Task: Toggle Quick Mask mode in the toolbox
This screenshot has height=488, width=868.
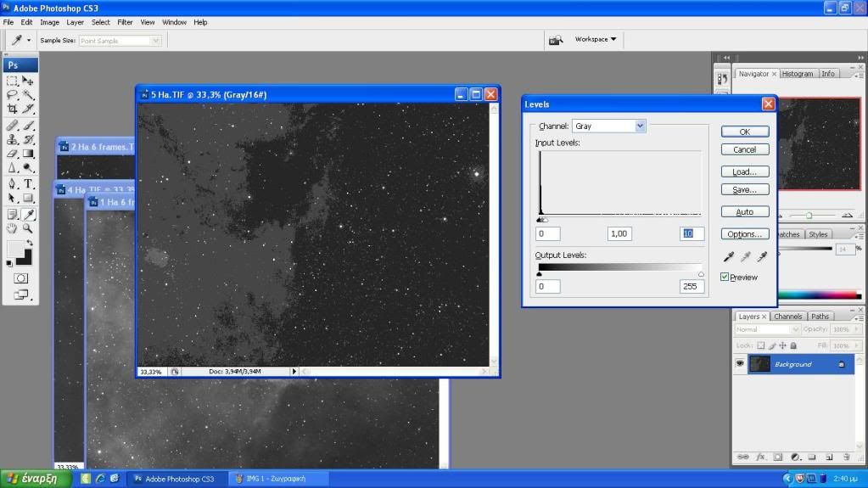Action: [x=20, y=278]
